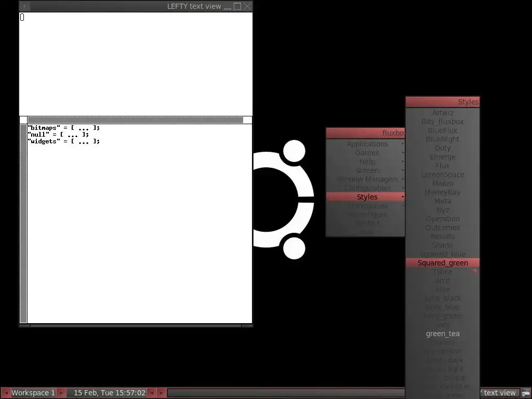Open the Workspaces submenu
The height and width of the screenshot is (399, 532).
coord(365,206)
